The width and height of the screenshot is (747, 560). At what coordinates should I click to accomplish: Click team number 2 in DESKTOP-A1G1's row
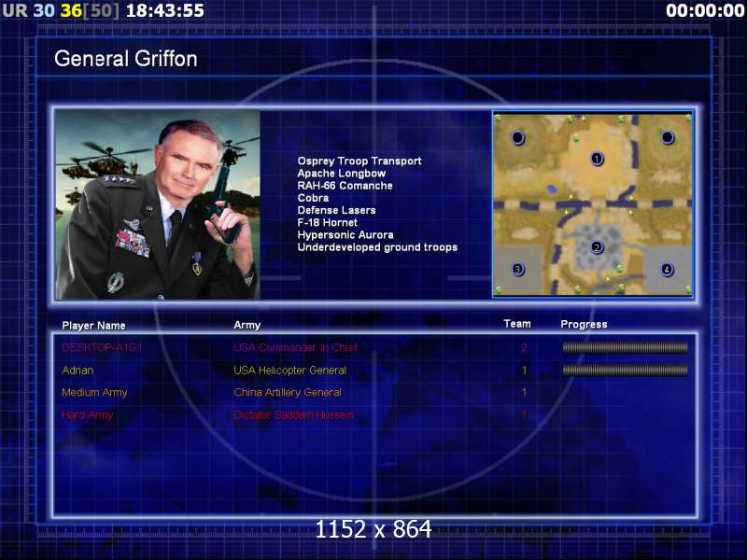524,347
